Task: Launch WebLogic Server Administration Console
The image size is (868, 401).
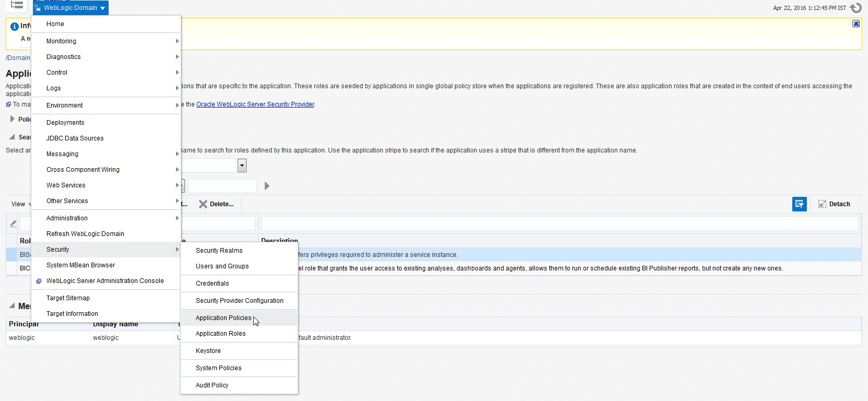Action: coord(105,281)
